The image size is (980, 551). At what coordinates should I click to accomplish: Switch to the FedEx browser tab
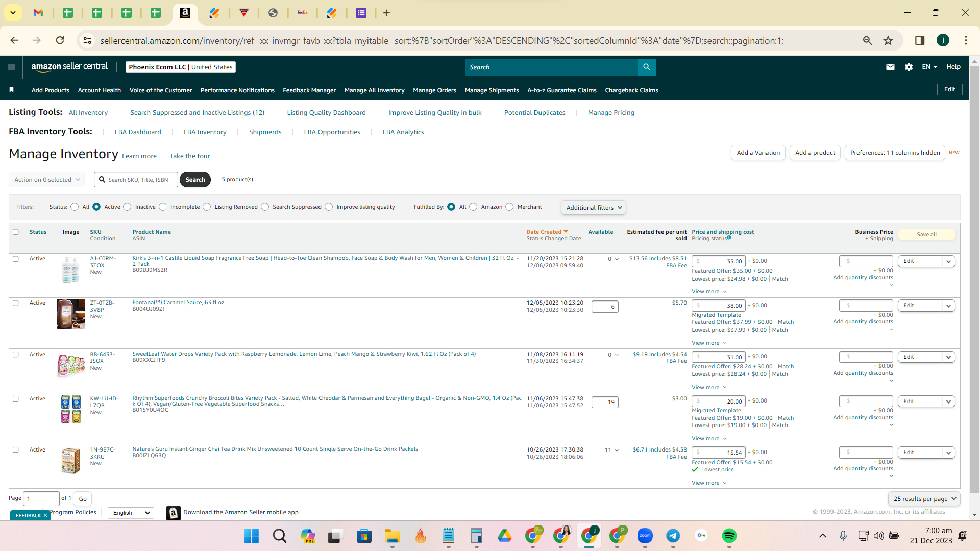(302, 13)
